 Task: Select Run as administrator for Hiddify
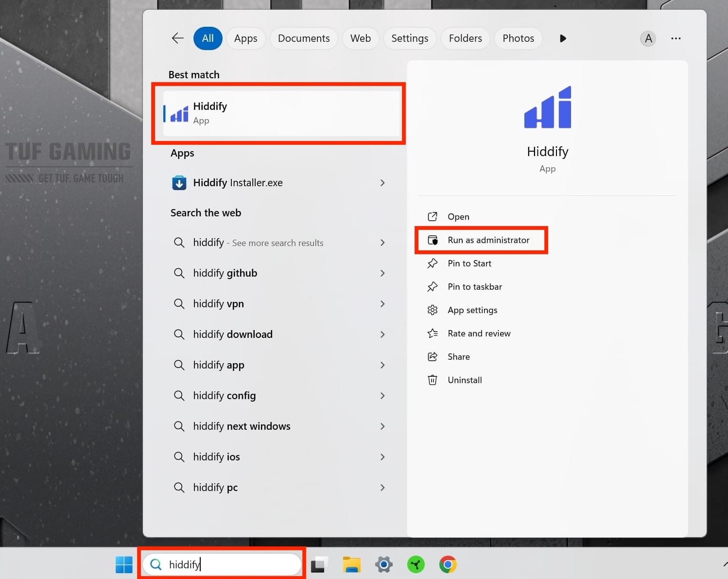488,240
